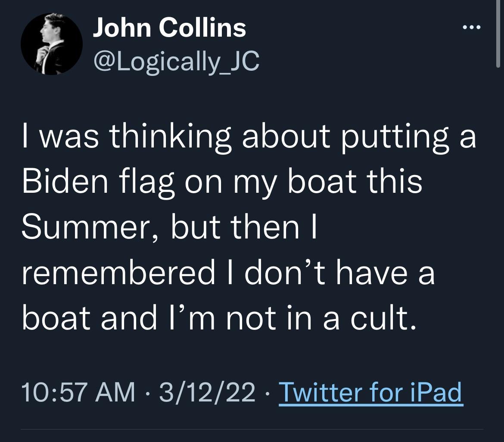Image resolution: width=504 pixels, height=442 pixels.
Task: Select the 3/12/22 date
Action: point(207,392)
